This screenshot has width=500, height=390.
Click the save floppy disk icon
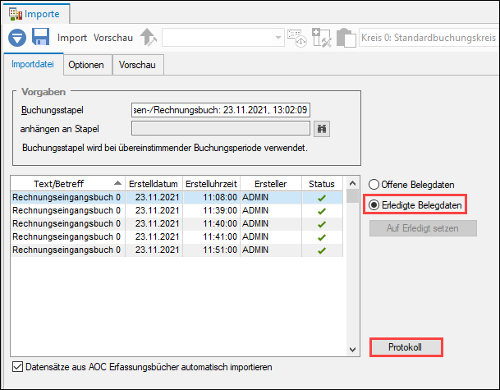(x=41, y=37)
